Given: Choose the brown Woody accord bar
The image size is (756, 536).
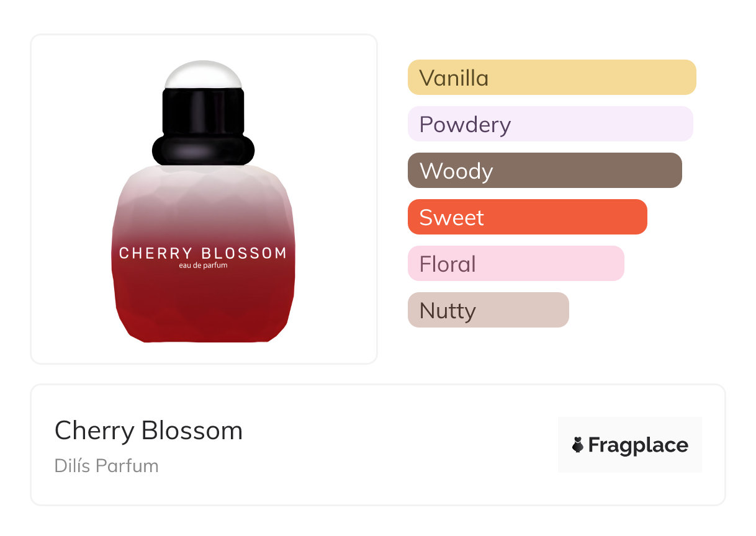Looking at the screenshot, I should pos(544,171).
